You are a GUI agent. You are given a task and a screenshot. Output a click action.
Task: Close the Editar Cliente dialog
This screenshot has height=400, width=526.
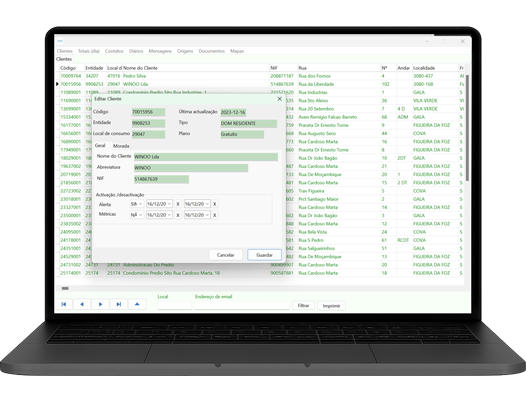[x=279, y=99]
